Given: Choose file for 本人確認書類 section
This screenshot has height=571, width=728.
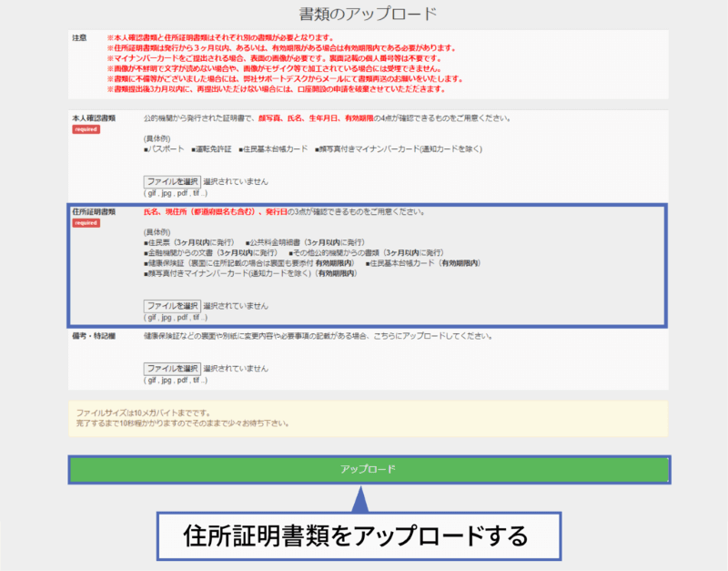Looking at the screenshot, I should coord(172,181).
